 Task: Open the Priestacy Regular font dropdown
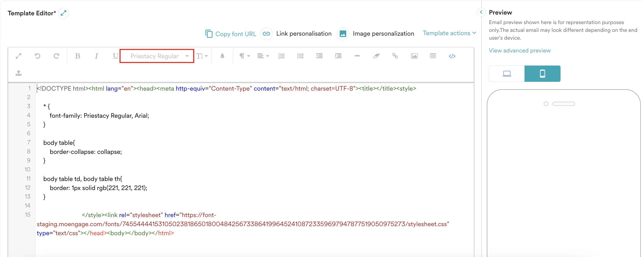pyautogui.click(x=157, y=56)
